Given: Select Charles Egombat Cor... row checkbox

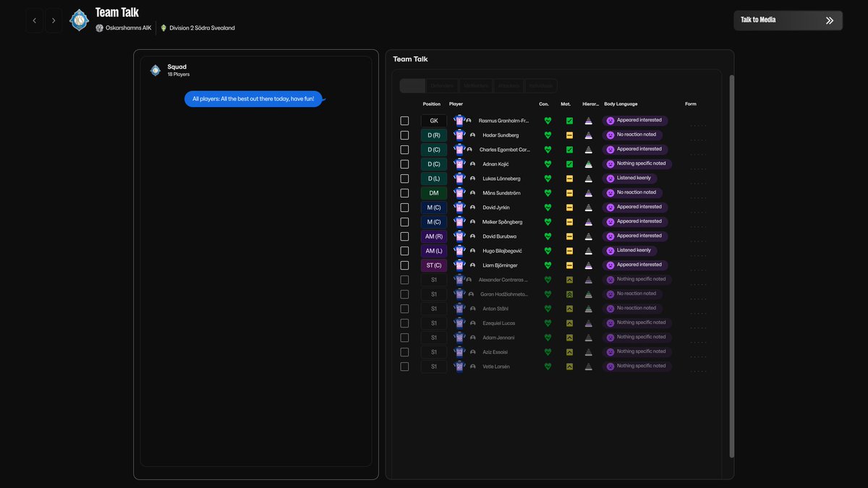Looking at the screenshot, I should 404,150.
